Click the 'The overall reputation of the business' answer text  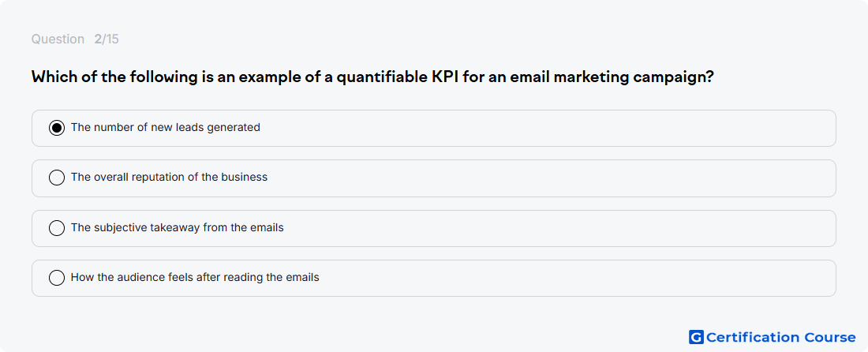(169, 177)
